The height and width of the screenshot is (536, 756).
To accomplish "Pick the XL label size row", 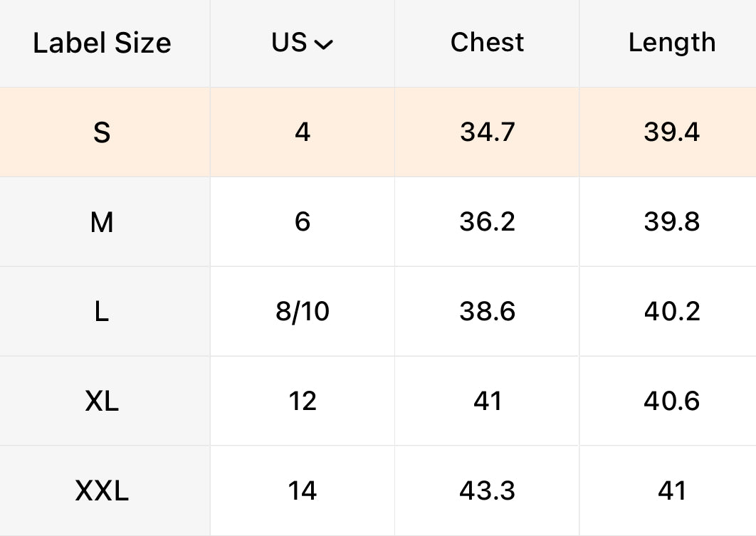I will [x=102, y=401].
